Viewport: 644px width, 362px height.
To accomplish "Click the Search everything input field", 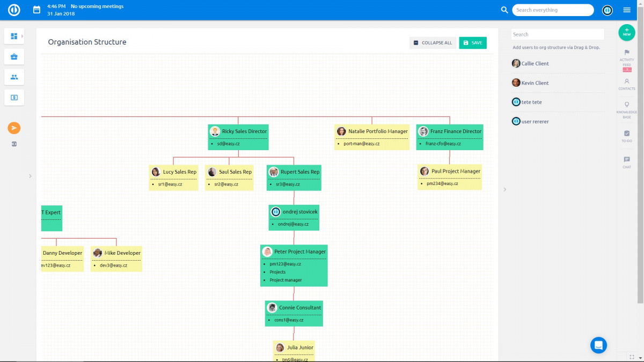I will click(553, 10).
